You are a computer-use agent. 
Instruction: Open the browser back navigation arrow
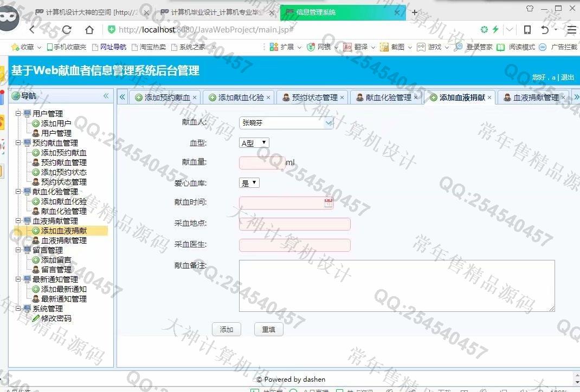tap(33, 30)
